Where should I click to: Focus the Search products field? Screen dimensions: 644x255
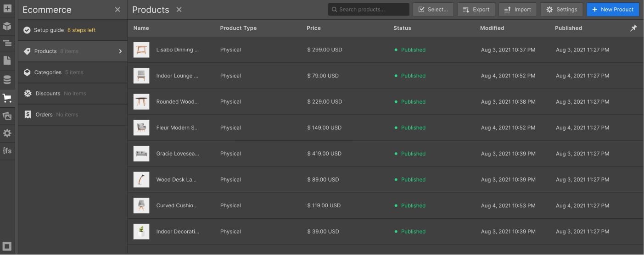(x=369, y=10)
